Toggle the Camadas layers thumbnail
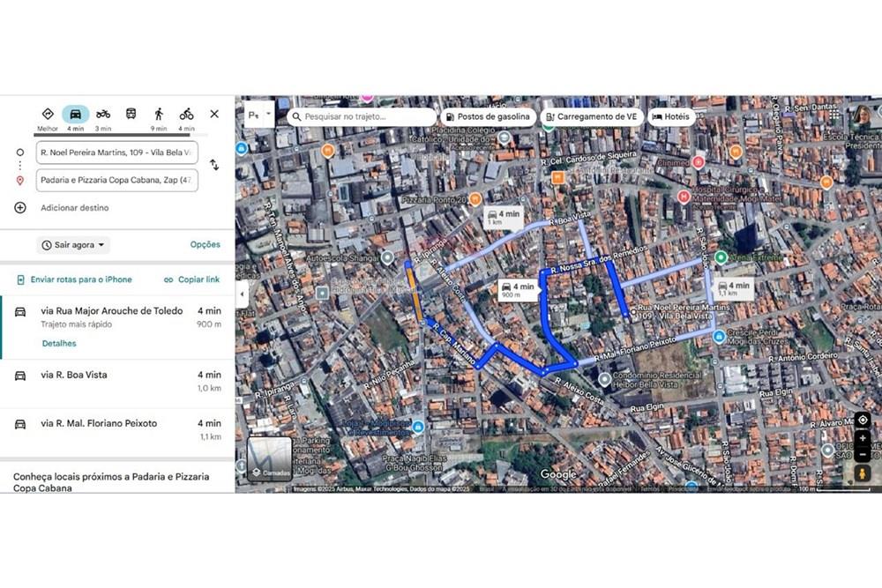 coord(270,458)
